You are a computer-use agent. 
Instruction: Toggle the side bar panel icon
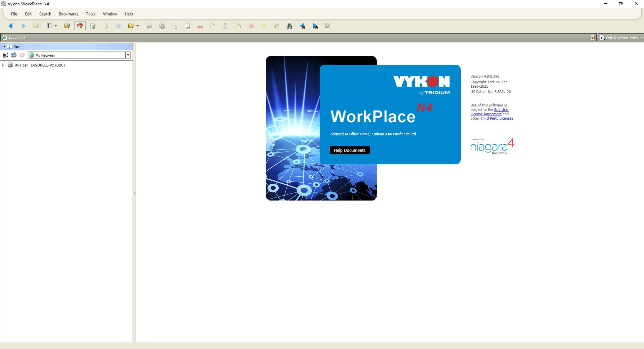click(49, 26)
